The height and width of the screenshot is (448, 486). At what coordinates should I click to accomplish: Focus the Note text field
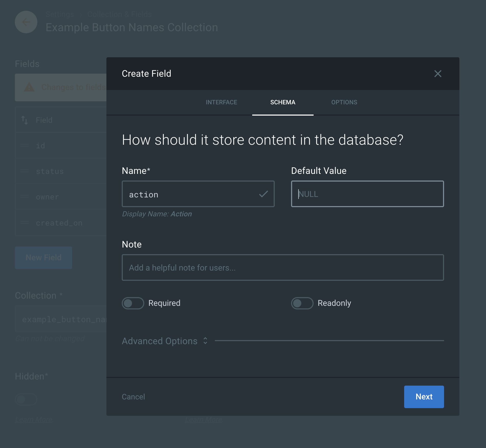(283, 267)
